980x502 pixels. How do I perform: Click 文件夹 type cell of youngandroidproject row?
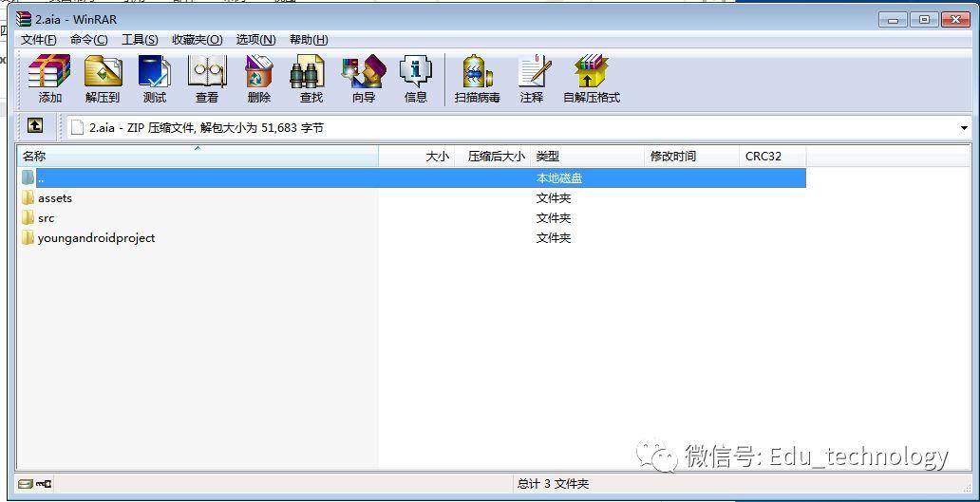[554, 238]
